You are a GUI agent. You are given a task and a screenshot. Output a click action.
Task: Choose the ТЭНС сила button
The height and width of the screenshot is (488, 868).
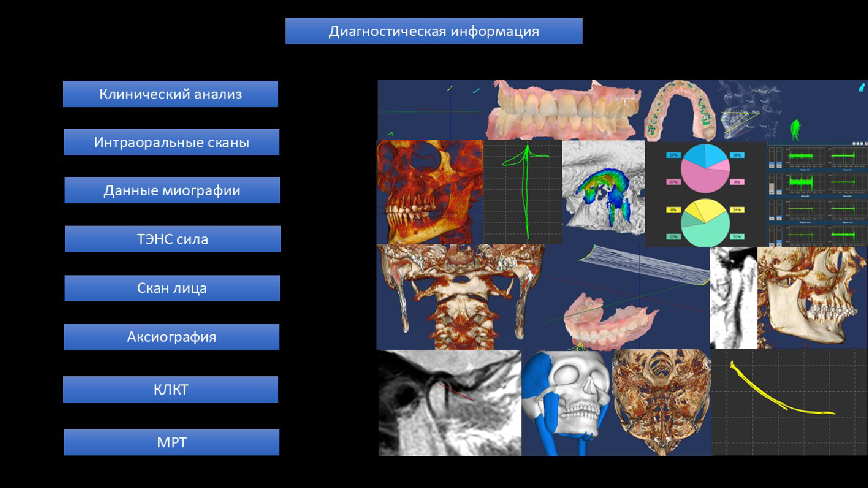[x=173, y=239]
